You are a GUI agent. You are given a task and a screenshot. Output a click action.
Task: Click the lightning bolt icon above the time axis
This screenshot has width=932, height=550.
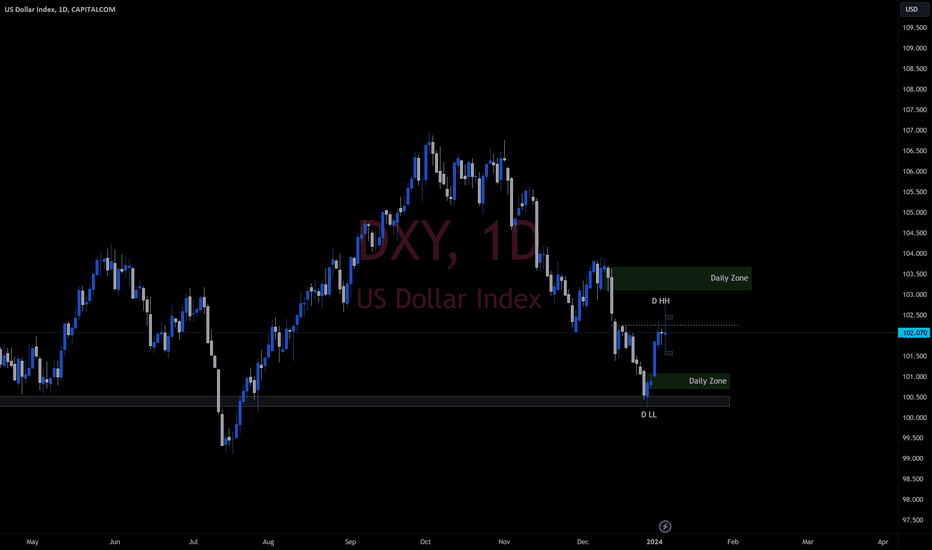(x=665, y=526)
